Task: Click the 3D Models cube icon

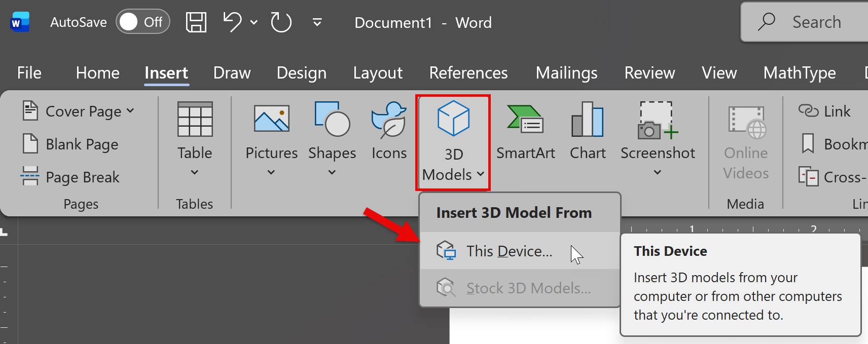Action: [453, 119]
